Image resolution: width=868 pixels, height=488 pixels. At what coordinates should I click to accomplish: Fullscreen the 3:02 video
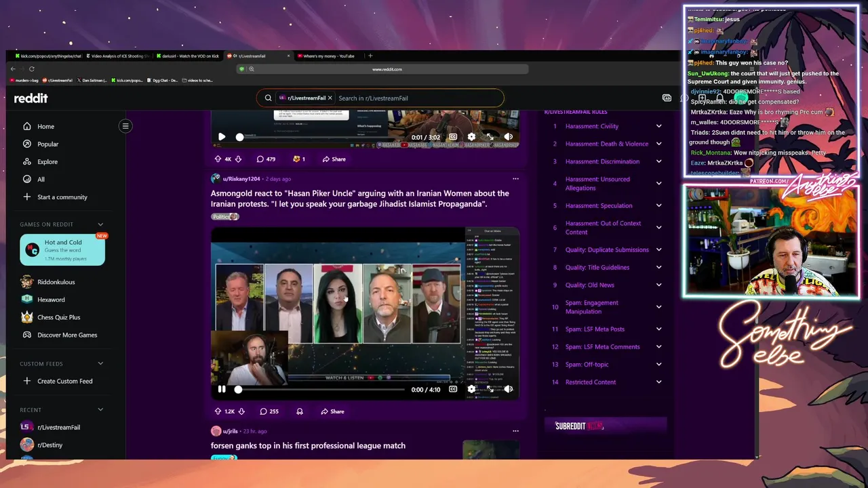pos(490,137)
